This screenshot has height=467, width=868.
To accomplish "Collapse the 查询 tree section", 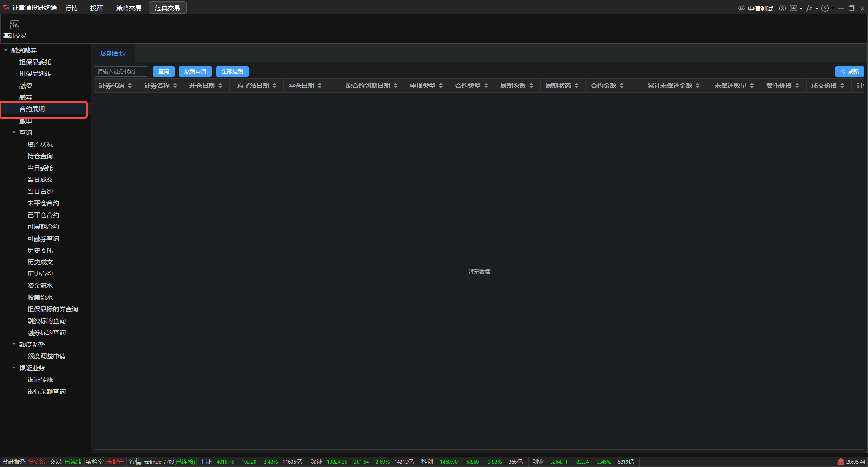I will (14, 133).
